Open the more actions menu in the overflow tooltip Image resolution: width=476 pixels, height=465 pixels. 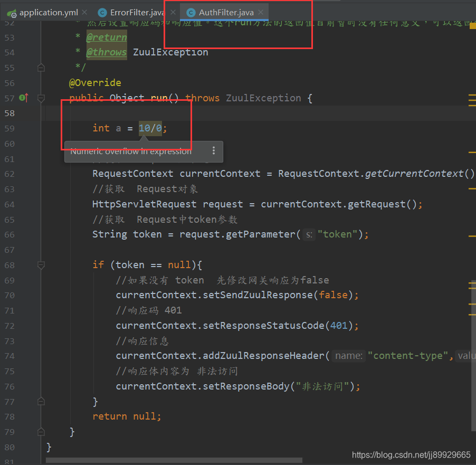coord(214,150)
